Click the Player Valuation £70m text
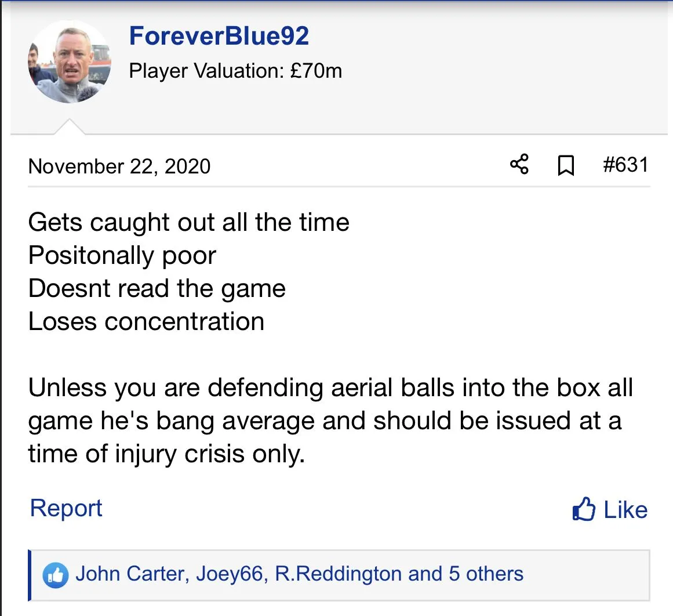Image resolution: width=673 pixels, height=616 pixels. click(235, 71)
